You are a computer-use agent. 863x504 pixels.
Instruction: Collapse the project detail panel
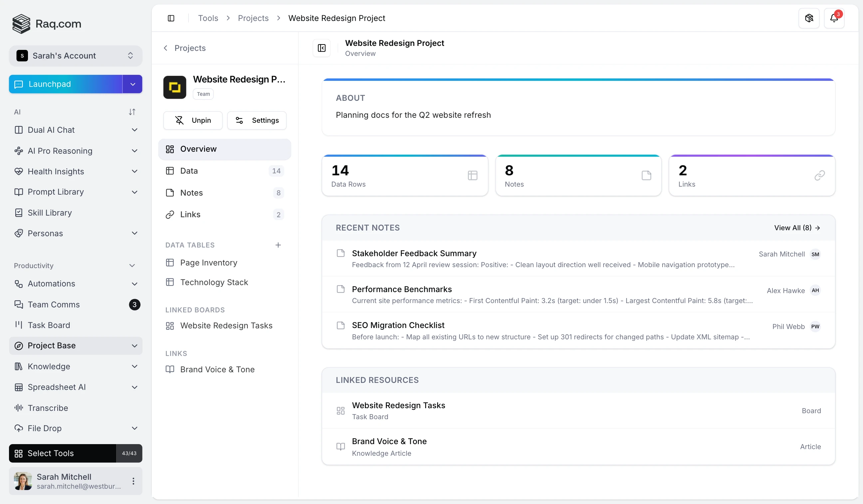coord(321,48)
